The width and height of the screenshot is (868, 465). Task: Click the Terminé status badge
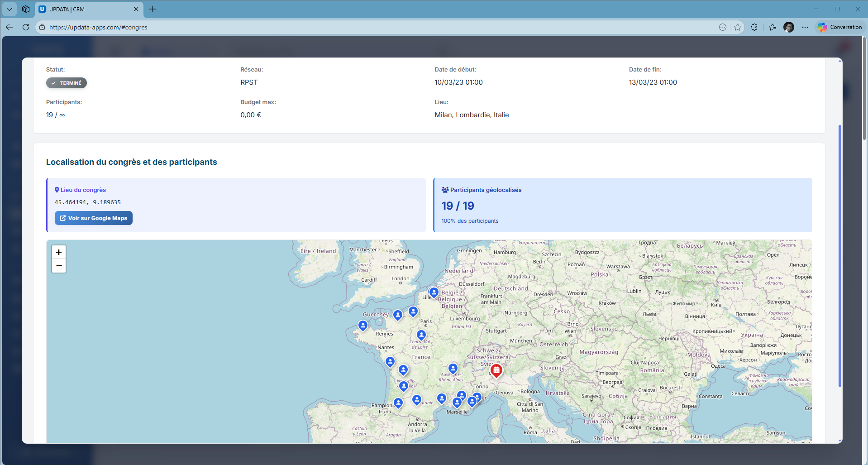pyautogui.click(x=67, y=83)
